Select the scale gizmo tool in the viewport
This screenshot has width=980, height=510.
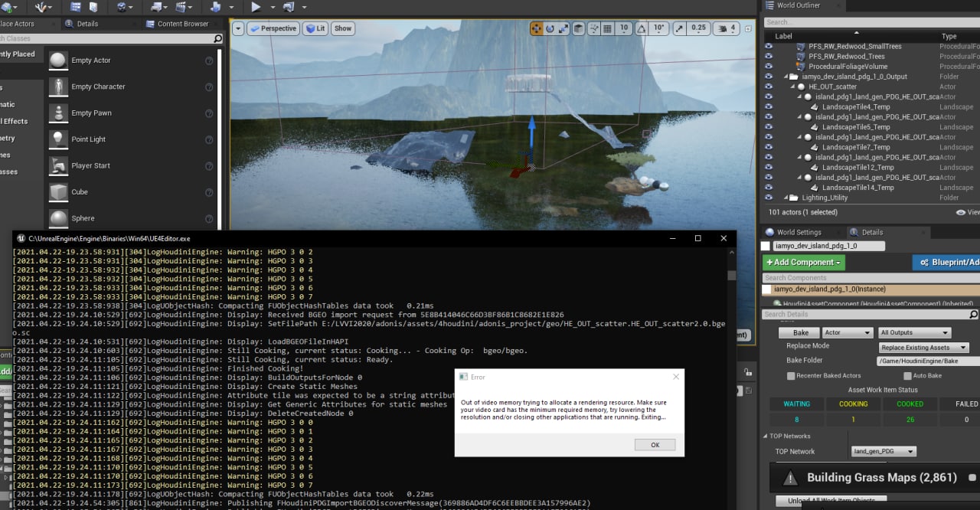point(563,28)
